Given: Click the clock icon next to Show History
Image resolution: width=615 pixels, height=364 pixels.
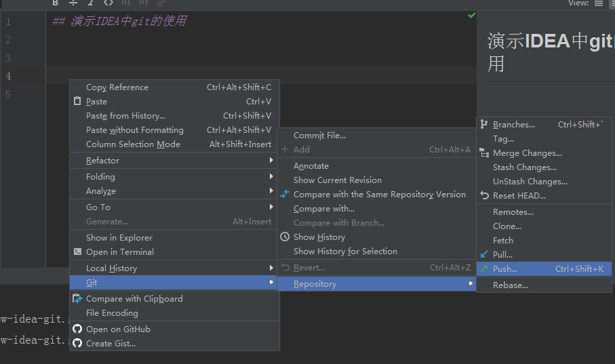Looking at the screenshot, I should 285,237.
